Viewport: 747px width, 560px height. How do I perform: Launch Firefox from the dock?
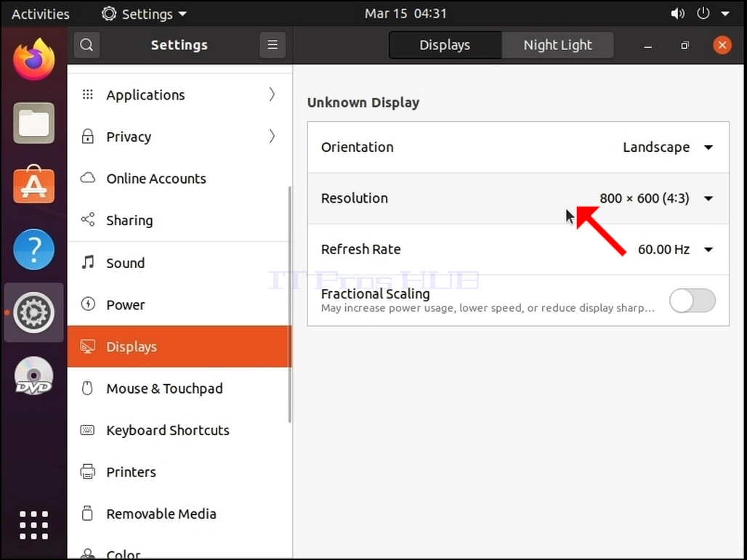pos(34,60)
